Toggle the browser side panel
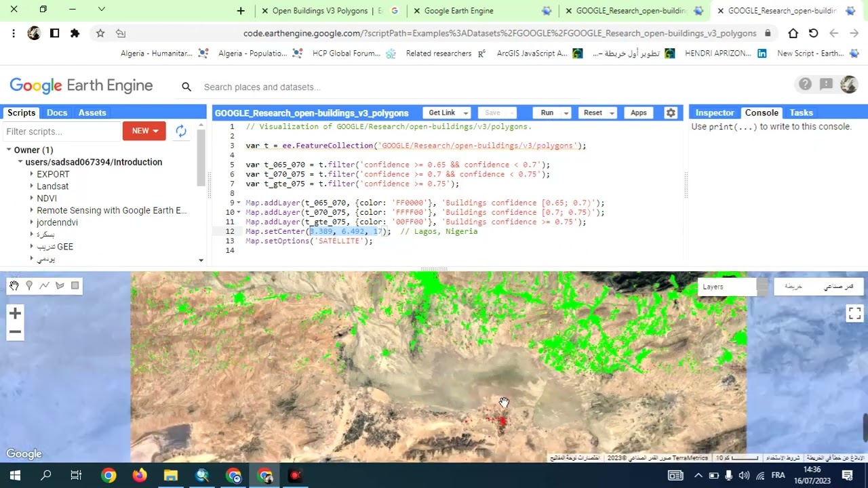Screen dimensions: 868x488 (x=54, y=33)
